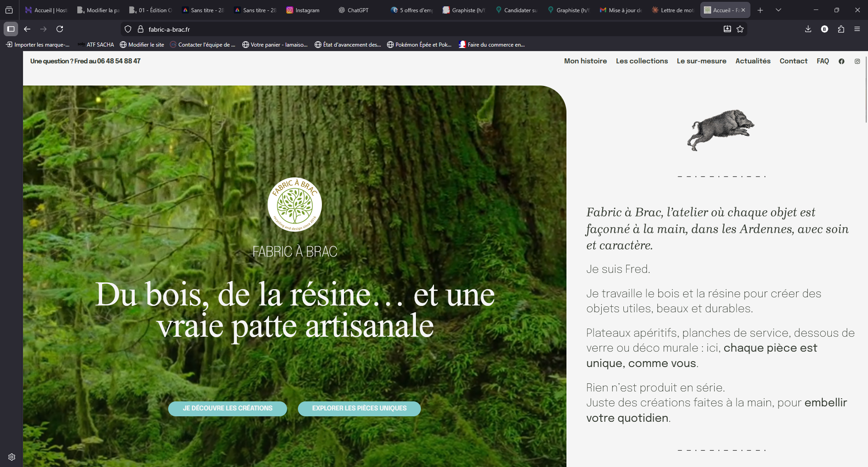Click the Facebook icon in site header
This screenshot has height=467, width=868.
(841, 61)
